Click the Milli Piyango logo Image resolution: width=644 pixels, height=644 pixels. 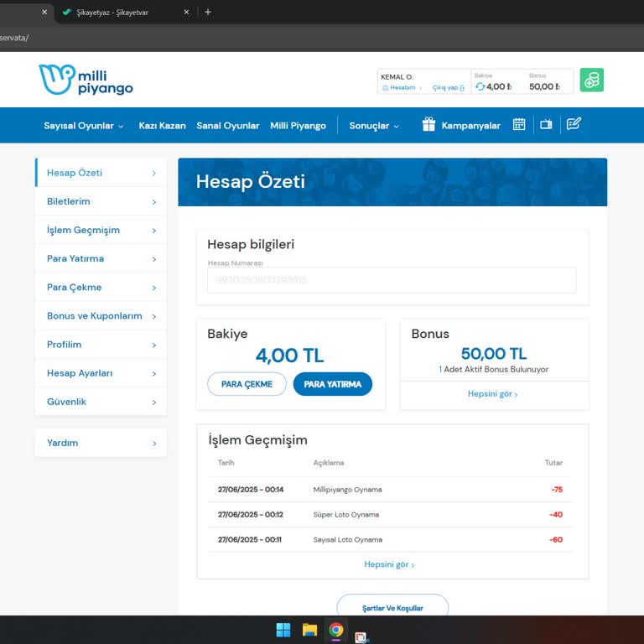pos(86,80)
